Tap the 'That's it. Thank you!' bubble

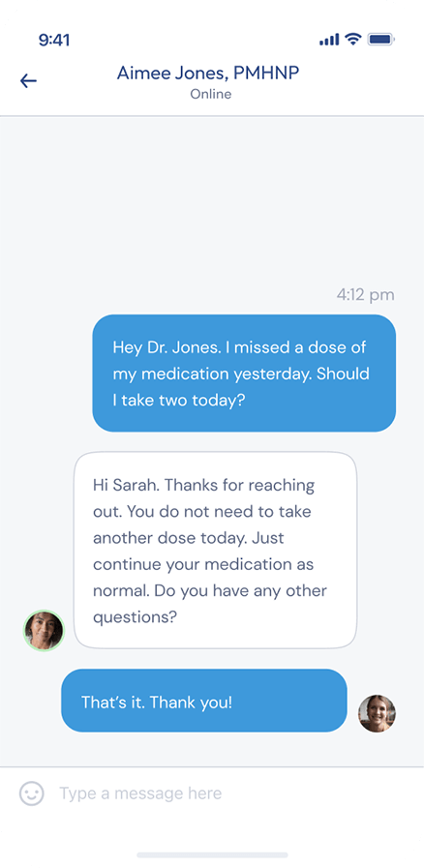203,701
